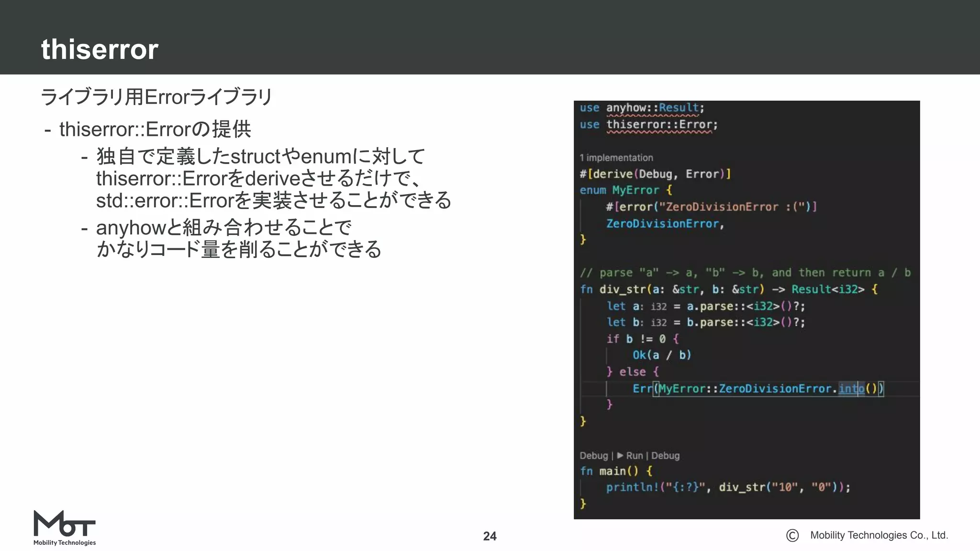
Task: Click the 'Ok(a / b)' line
Action: click(x=662, y=355)
